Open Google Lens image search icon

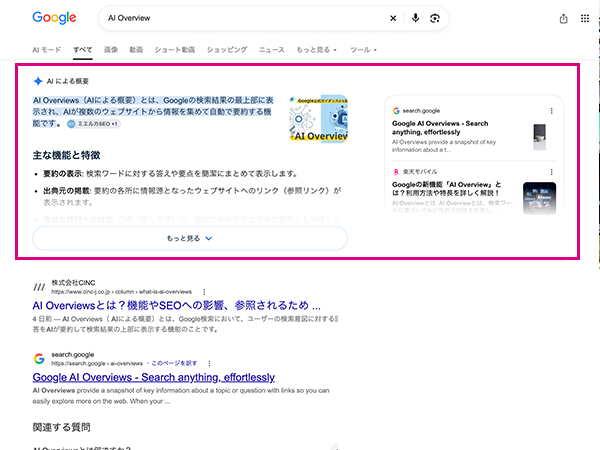click(x=435, y=18)
